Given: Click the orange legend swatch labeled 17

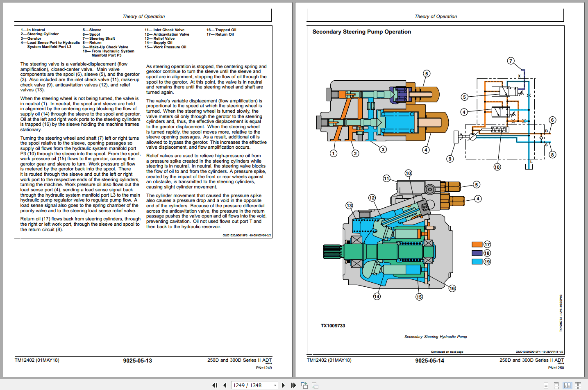Looking at the screenshot, I should coord(477,244).
